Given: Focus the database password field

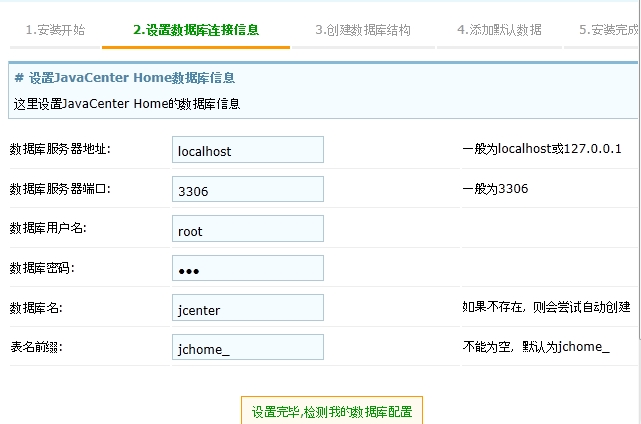Looking at the screenshot, I should click(248, 268).
